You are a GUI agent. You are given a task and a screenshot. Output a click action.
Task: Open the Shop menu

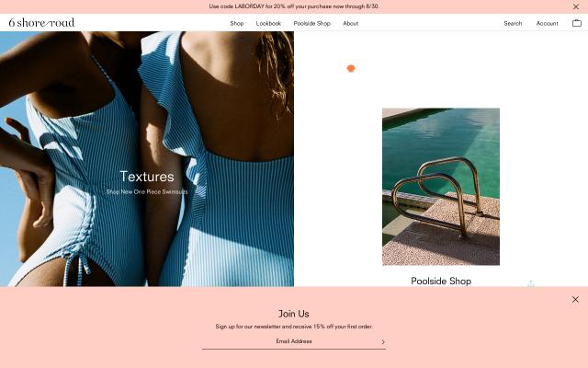click(x=237, y=23)
